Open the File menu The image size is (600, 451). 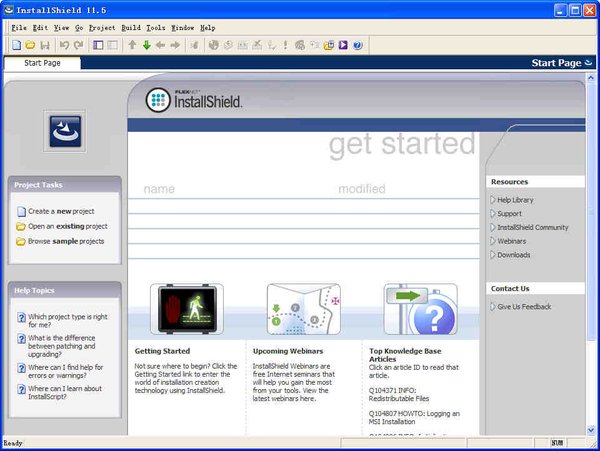point(19,28)
